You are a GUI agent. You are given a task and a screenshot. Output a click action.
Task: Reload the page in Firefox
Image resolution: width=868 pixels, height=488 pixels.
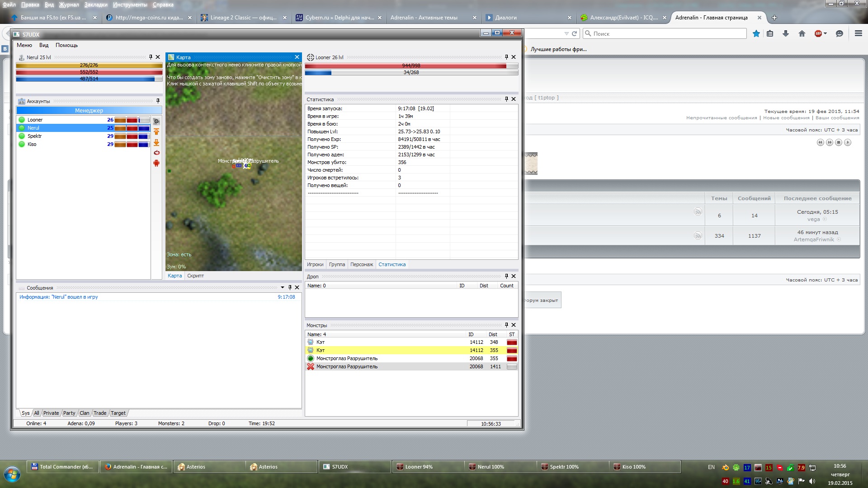(575, 33)
